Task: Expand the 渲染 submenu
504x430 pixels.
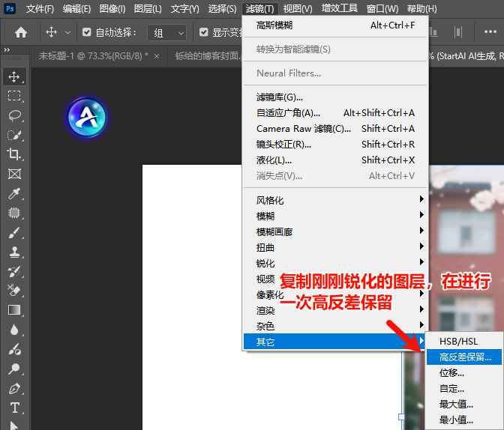Action: click(334, 310)
